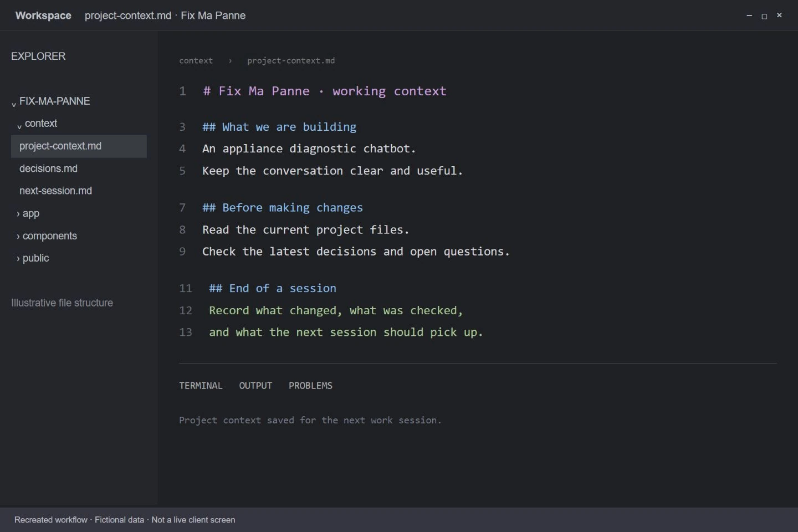Screen dimensions: 798x532
Task: Click line number 1 in the gutter
Action: coord(182,91)
